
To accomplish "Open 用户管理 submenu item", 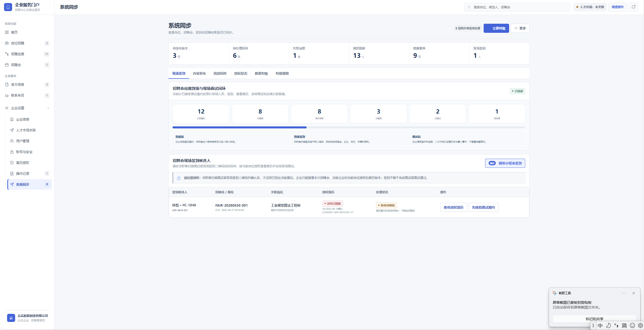I will (30, 141).
